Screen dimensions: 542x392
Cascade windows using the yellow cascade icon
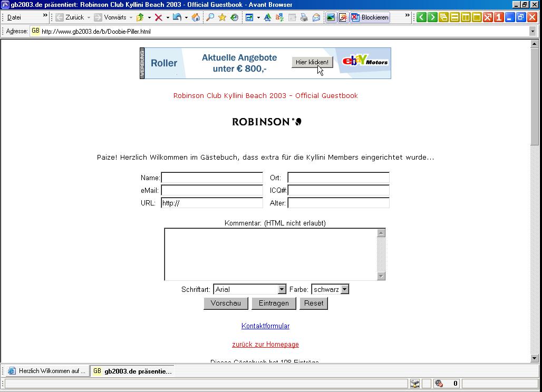(x=443, y=17)
